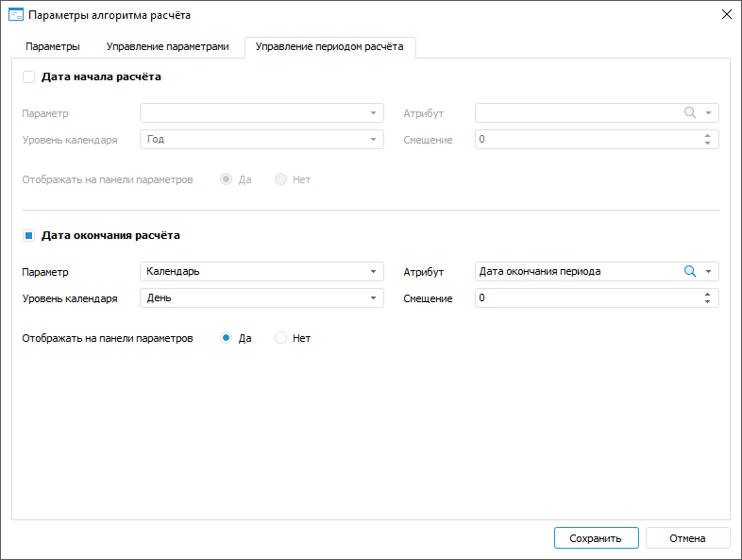Enable the Дата начала расчёта checkbox
This screenshot has width=742, height=560.
28,76
